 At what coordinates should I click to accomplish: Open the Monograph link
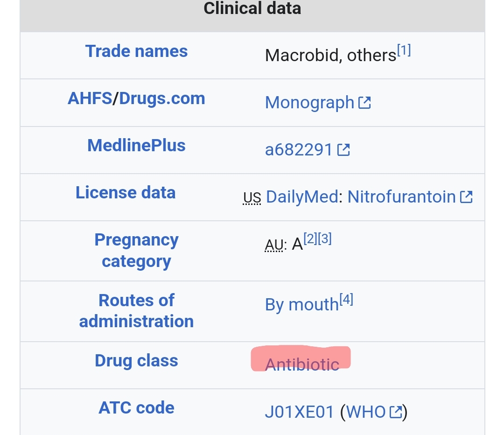coord(309,102)
